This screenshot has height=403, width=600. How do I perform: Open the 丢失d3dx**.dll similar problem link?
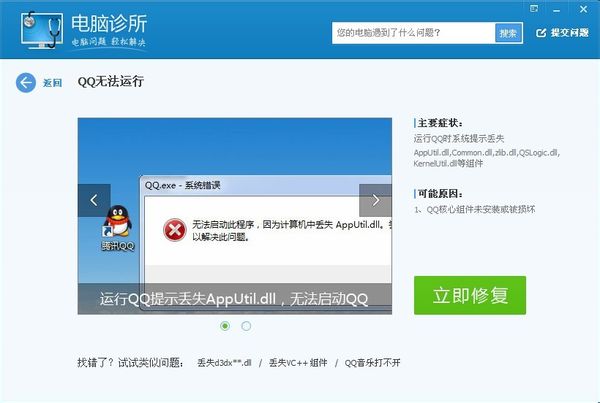coord(224,362)
